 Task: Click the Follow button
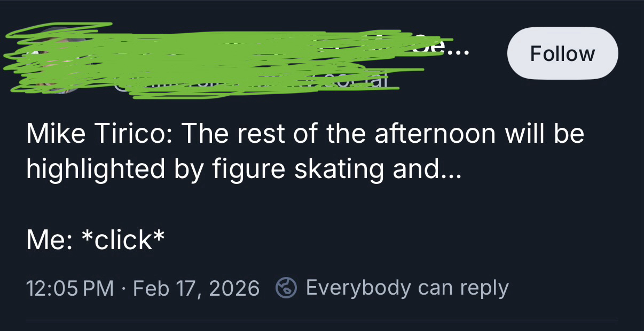(x=562, y=53)
